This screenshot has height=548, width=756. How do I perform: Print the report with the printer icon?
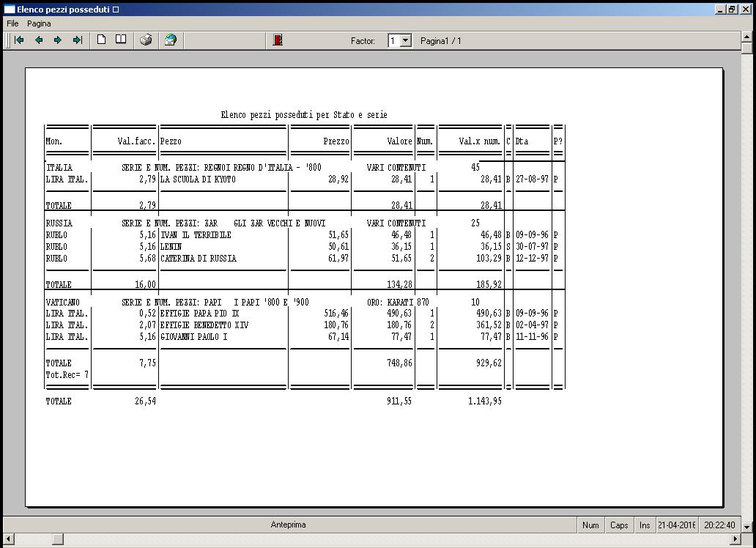pyautogui.click(x=146, y=40)
